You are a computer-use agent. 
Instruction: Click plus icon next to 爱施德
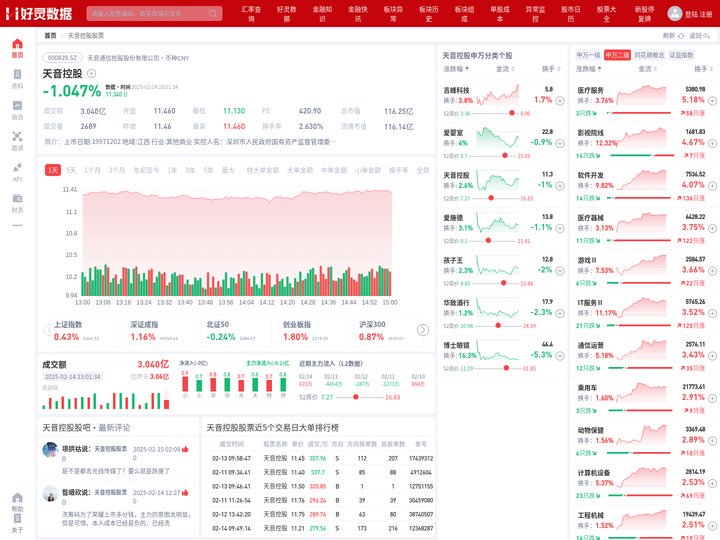point(560,228)
